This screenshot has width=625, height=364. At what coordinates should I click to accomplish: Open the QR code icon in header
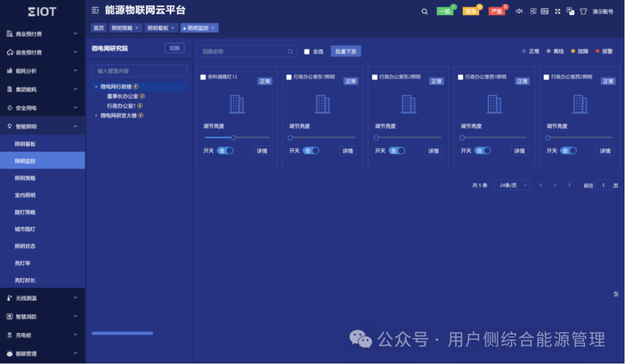pos(533,11)
